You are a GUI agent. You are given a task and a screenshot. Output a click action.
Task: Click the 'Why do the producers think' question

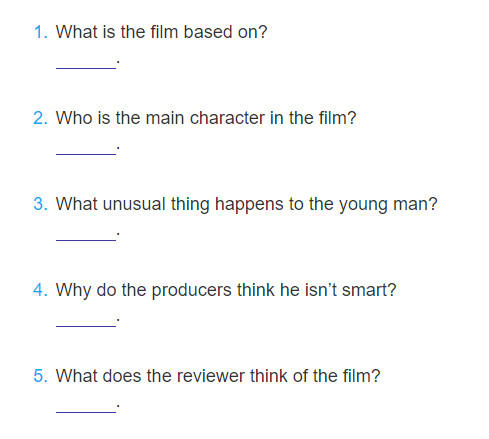[x=226, y=290]
